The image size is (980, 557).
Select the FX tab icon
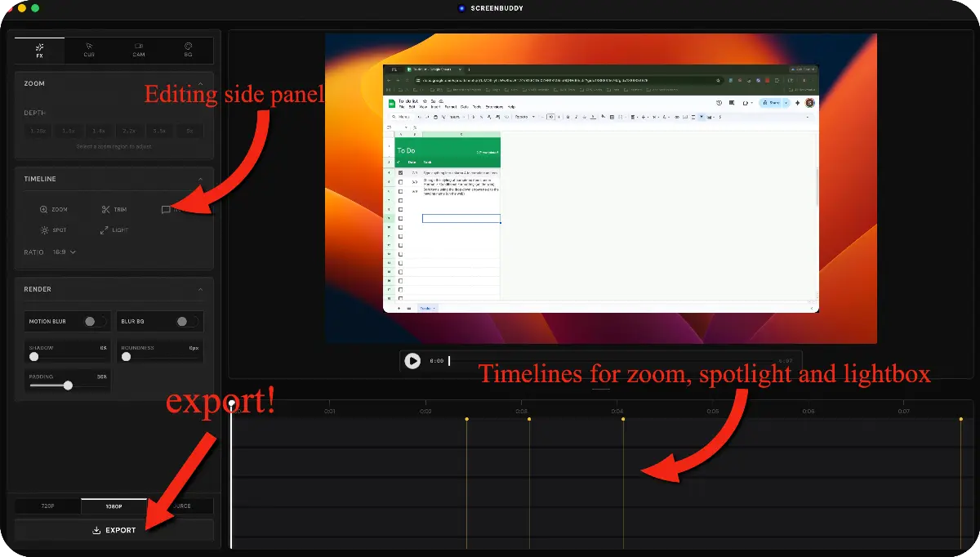[x=38, y=49]
